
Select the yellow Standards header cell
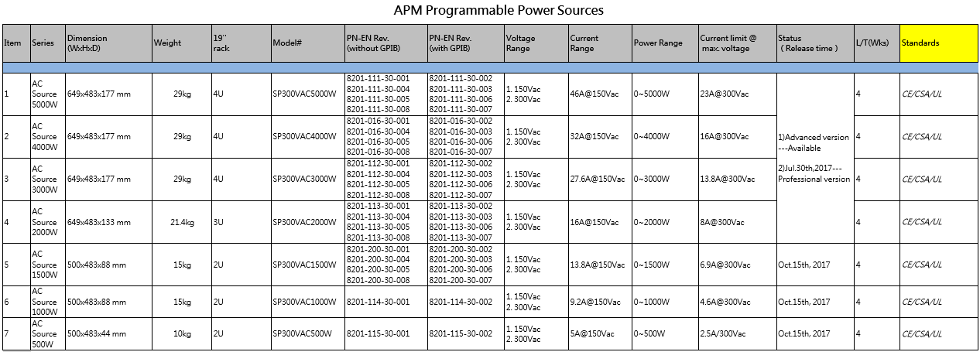pos(939,43)
